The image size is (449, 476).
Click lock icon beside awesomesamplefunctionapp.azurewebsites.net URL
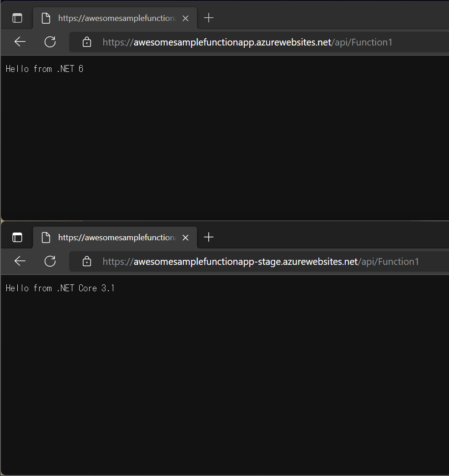[86, 42]
